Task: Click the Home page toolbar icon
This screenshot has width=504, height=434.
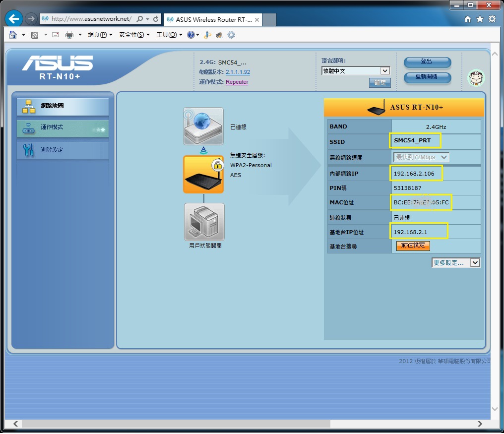Action: click(x=13, y=35)
